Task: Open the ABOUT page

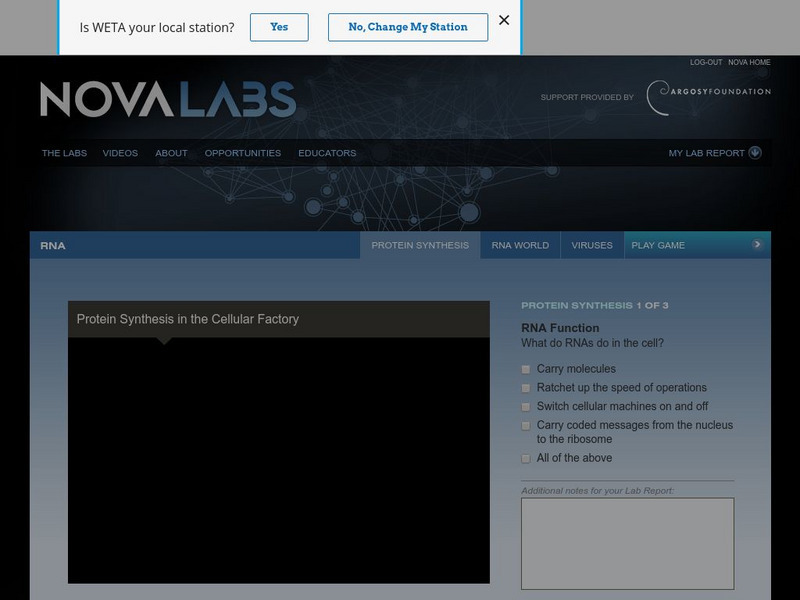Action: click(171, 153)
